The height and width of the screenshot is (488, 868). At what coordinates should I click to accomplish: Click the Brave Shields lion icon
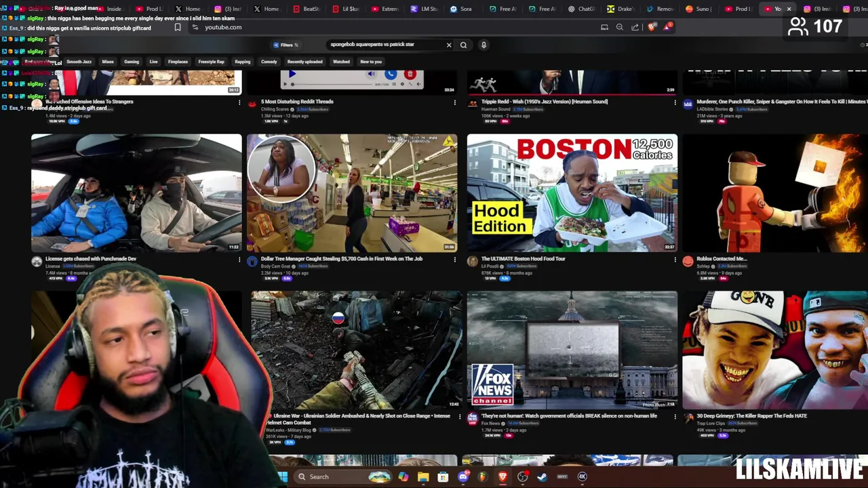pos(652,27)
